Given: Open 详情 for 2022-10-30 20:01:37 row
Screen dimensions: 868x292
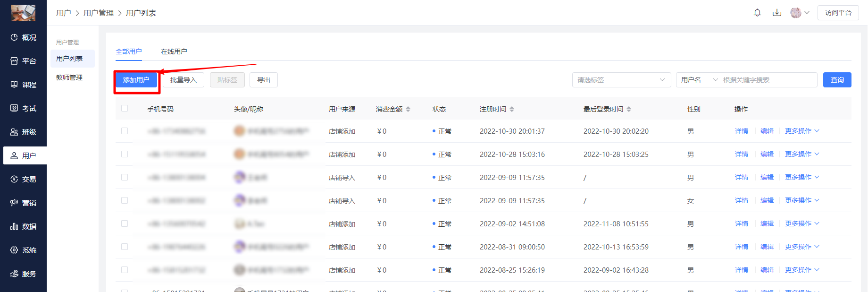Looking at the screenshot, I should (742, 131).
